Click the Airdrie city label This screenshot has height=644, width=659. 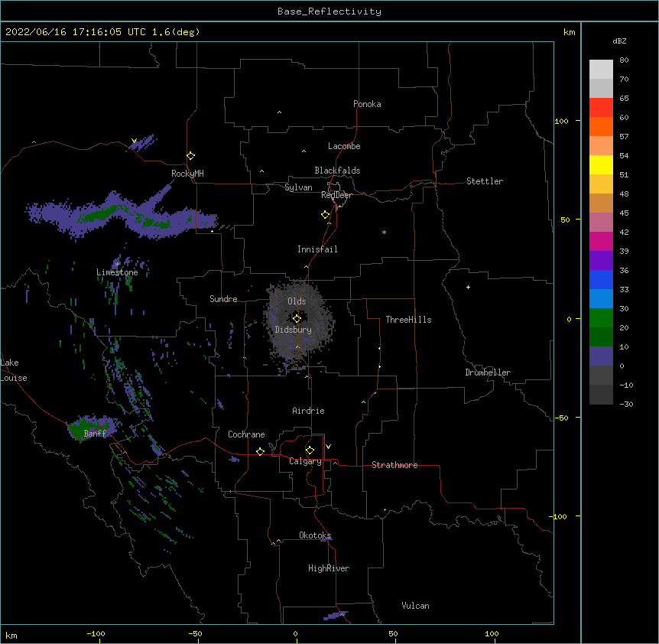click(308, 411)
